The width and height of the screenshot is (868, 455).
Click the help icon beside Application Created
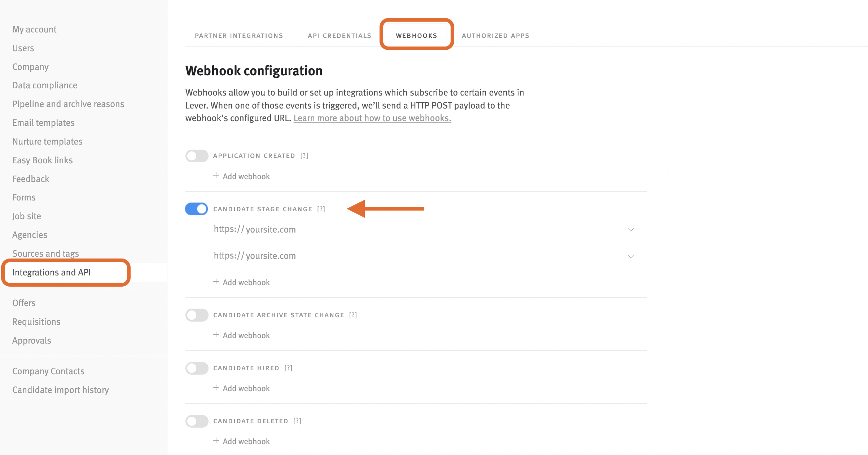[304, 156]
